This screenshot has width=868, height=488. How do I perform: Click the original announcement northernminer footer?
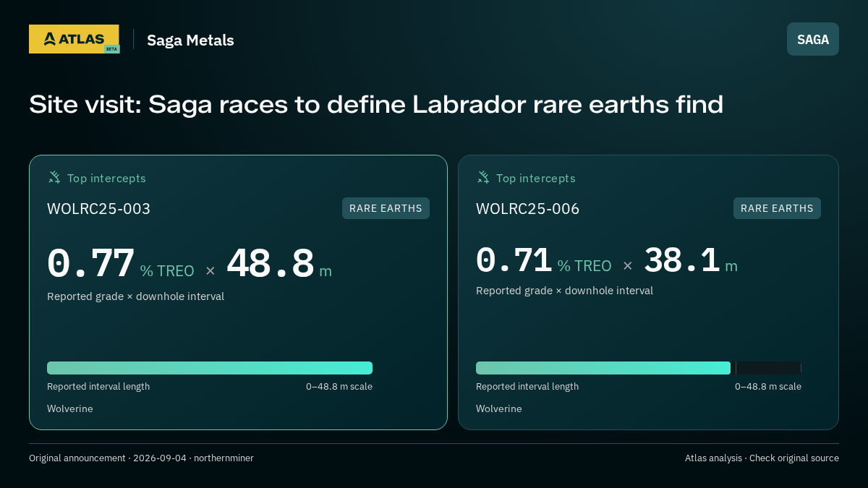[141, 458]
